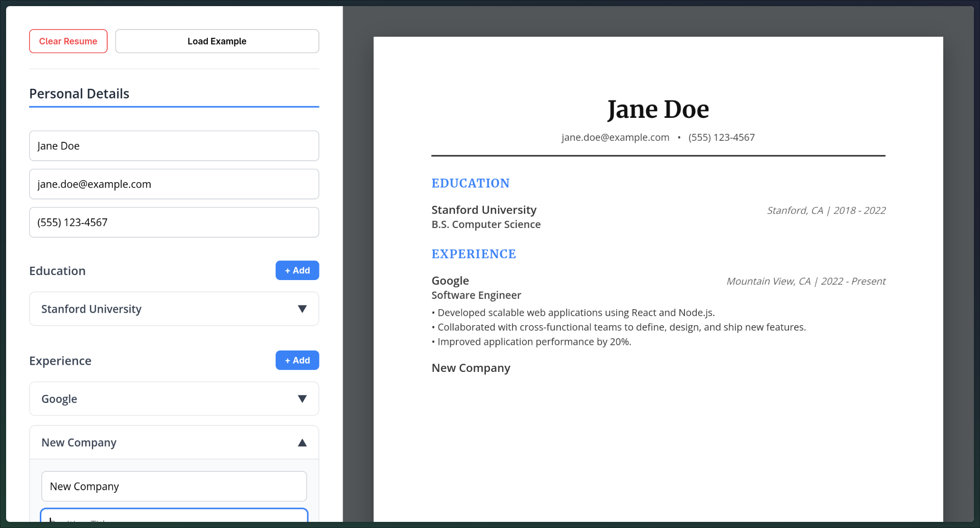Click the email address input field
Screen dimensions: 980x528
click(x=174, y=184)
